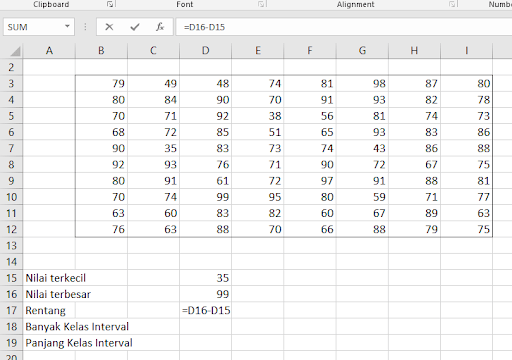This screenshot has width=512, height=360.
Task: Select the Banyak Kelas Interval cell
Action: tap(77, 327)
